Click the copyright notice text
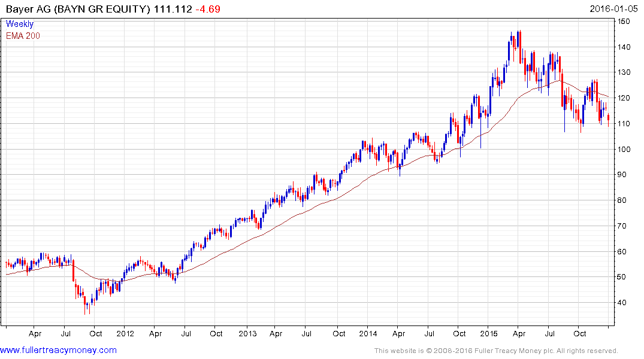644x359 pixels. (x=496, y=351)
